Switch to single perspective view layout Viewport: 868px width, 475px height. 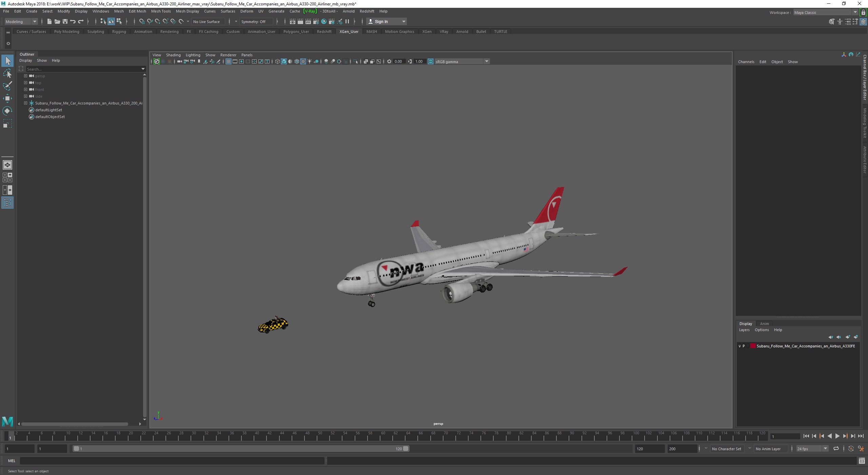pyautogui.click(x=7, y=165)
